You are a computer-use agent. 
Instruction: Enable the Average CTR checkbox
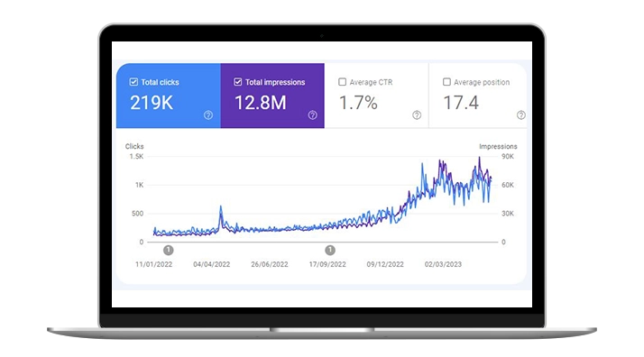point(342,82)
